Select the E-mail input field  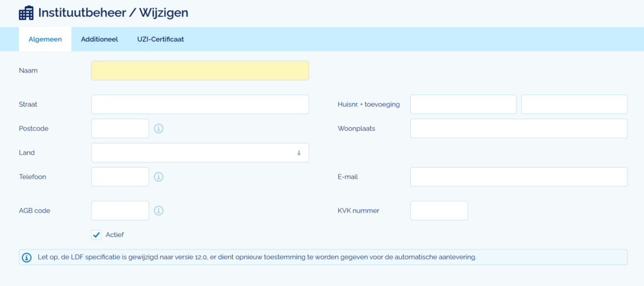(518, 177)
